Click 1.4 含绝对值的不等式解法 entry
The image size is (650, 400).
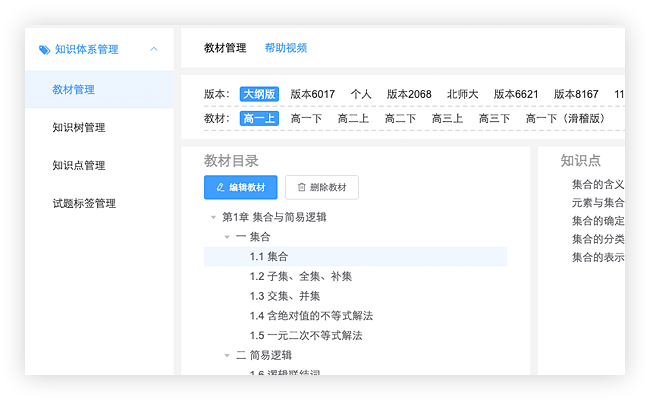[311, 315]
